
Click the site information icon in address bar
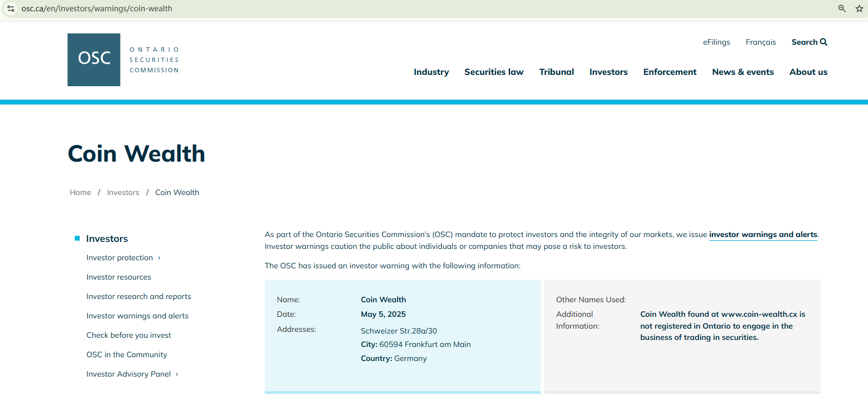click(11, 9)
